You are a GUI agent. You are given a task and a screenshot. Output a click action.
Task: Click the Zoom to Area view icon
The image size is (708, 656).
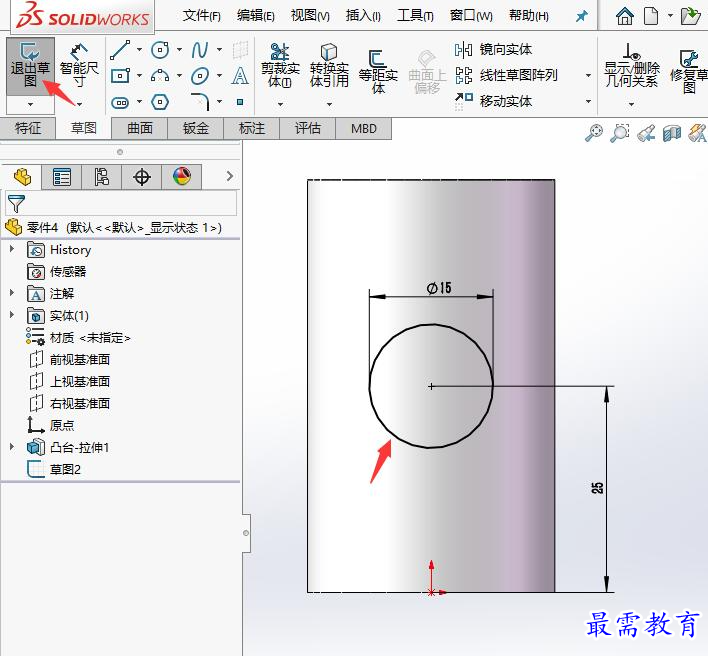pyautogui.click(x=620, y=133)
